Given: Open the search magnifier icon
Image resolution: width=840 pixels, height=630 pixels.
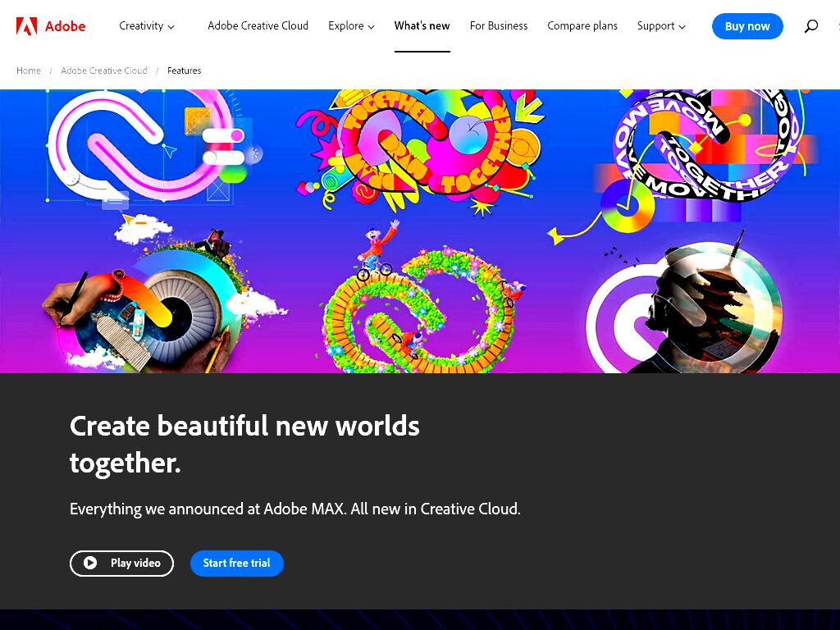Looking at the screenshot, I should point(811,25).
